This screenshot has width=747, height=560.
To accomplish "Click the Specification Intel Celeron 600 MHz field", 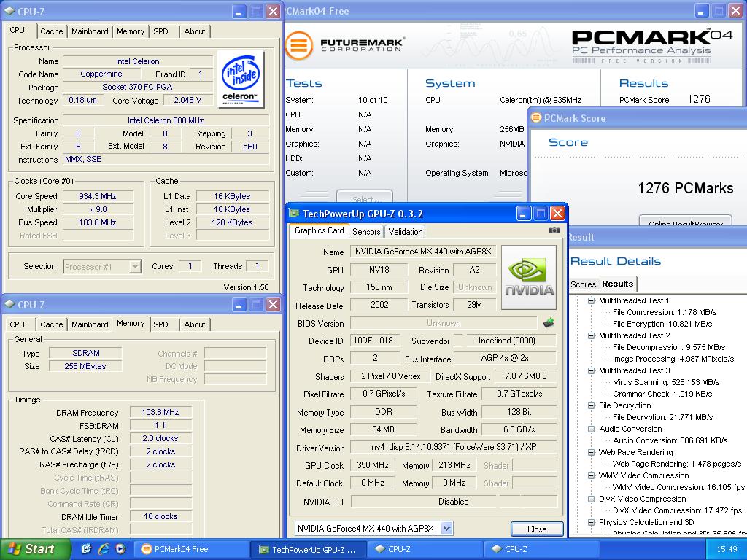I will point(166,120).
